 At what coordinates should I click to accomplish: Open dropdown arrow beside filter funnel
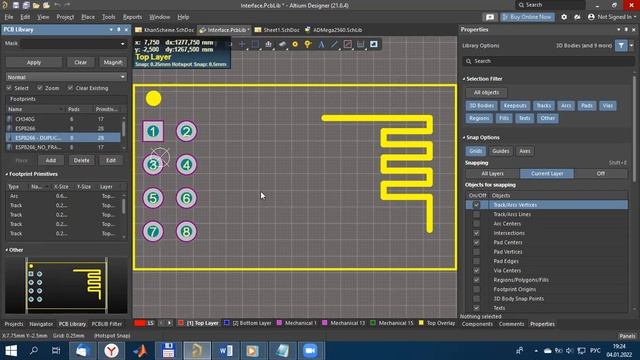tap(631, 46)
